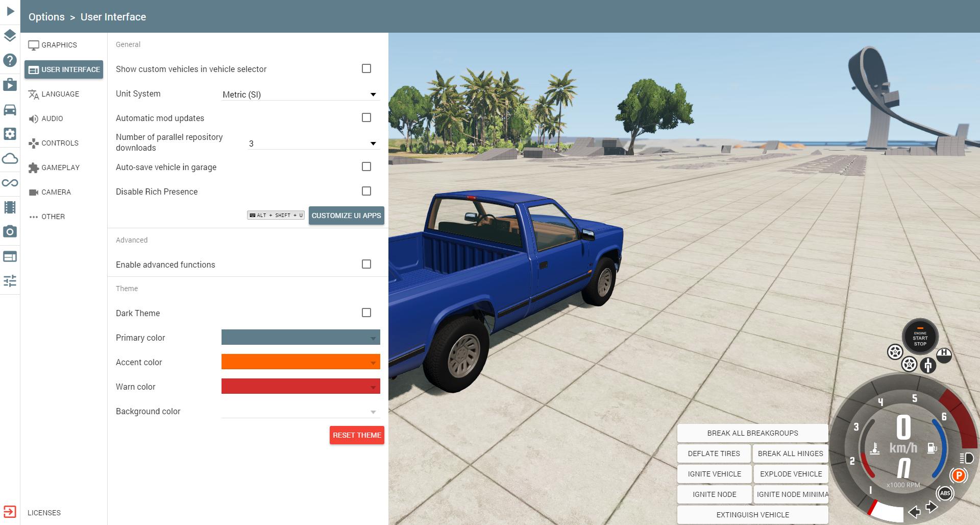Open the Background color dropdown
Image resolution: width=980 pixels, height=525 pixels.
click(301, 412)
